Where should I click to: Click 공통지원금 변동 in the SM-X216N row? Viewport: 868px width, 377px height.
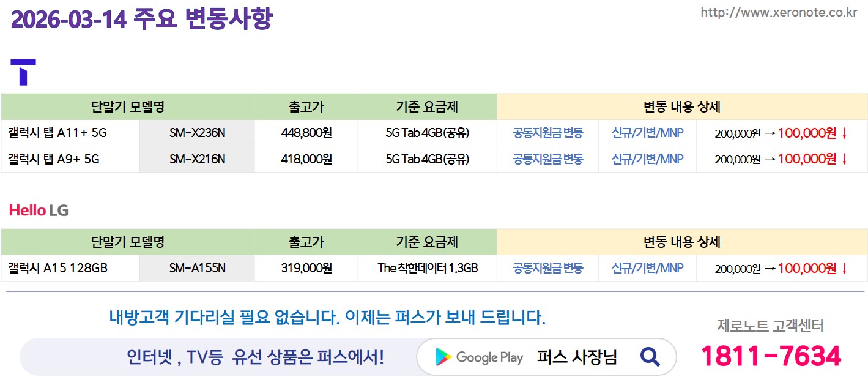coord(547,159)
